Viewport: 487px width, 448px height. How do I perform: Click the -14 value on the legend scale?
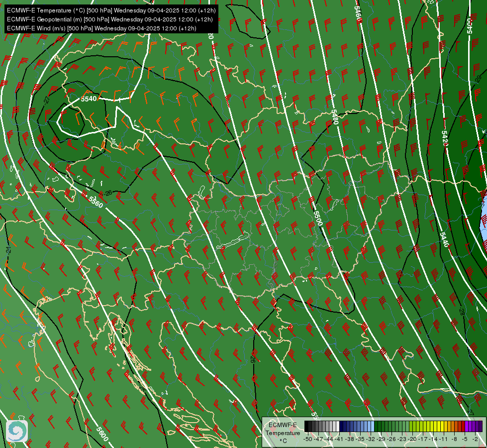pos(433,439)
